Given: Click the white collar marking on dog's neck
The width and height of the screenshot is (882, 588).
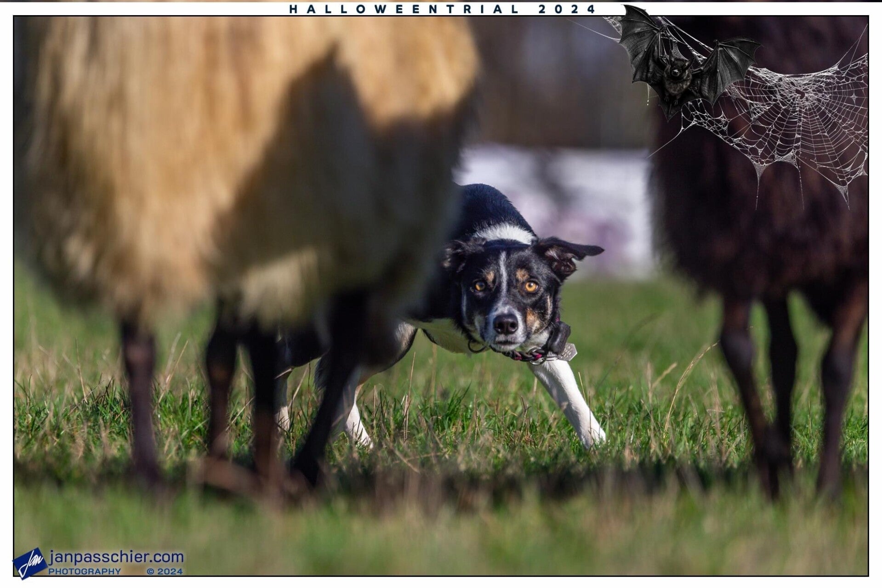Looking at the screenshot, I should click(x=503, y=233).
